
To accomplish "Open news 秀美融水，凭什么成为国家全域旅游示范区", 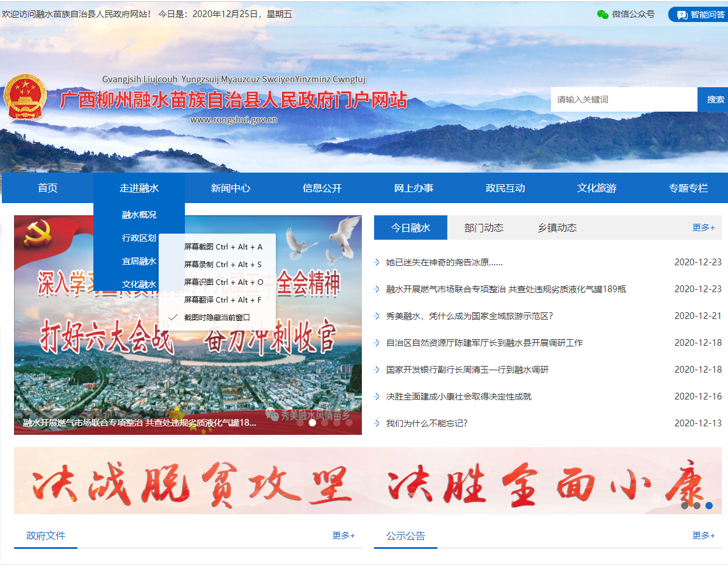I will (x=469, y=316).
